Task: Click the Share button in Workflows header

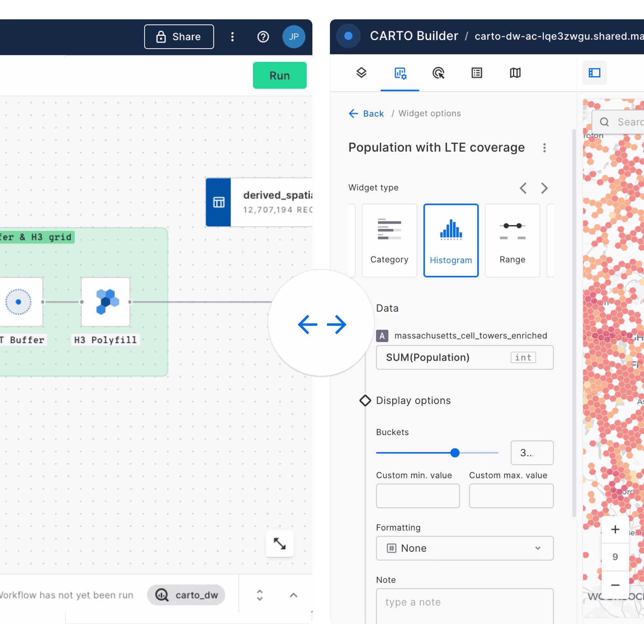Action: pos(179,36)
